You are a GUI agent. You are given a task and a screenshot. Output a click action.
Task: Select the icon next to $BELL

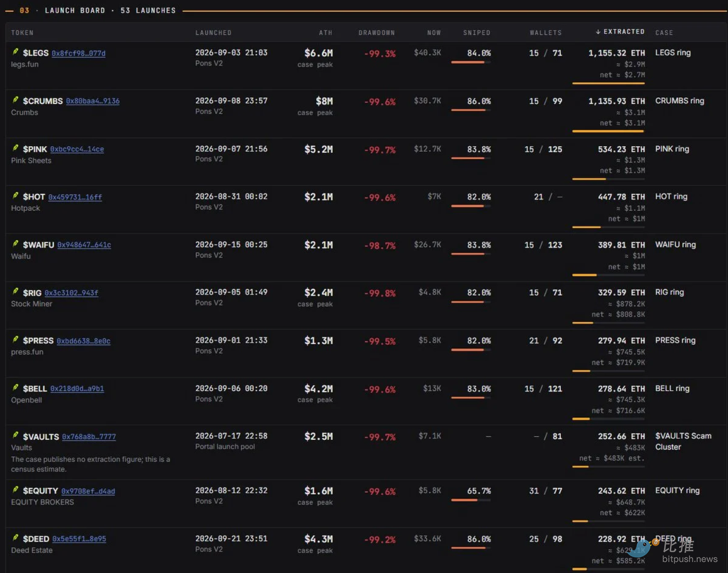15,388
